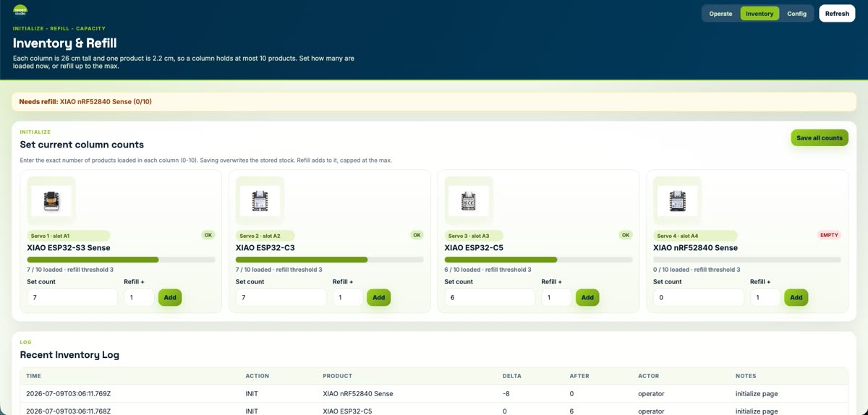Click the ACTION column header in log

(258, 376)
